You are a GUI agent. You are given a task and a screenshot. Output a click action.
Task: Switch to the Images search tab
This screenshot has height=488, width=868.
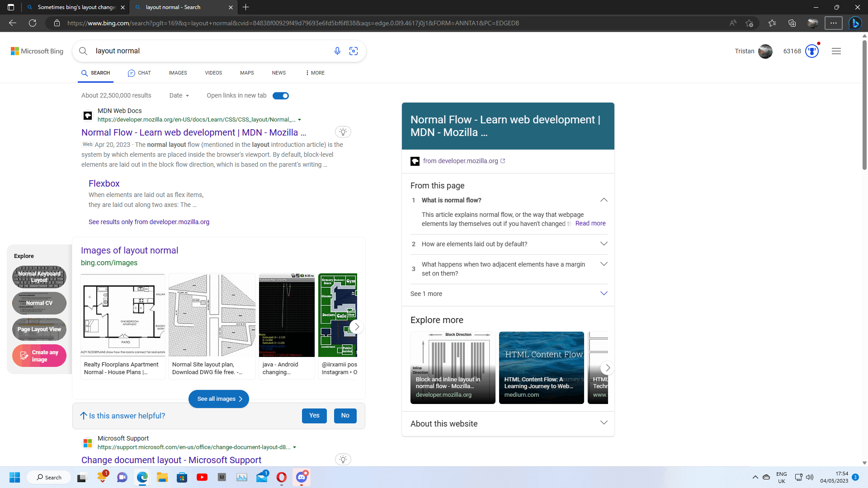[x=178, y=73]
